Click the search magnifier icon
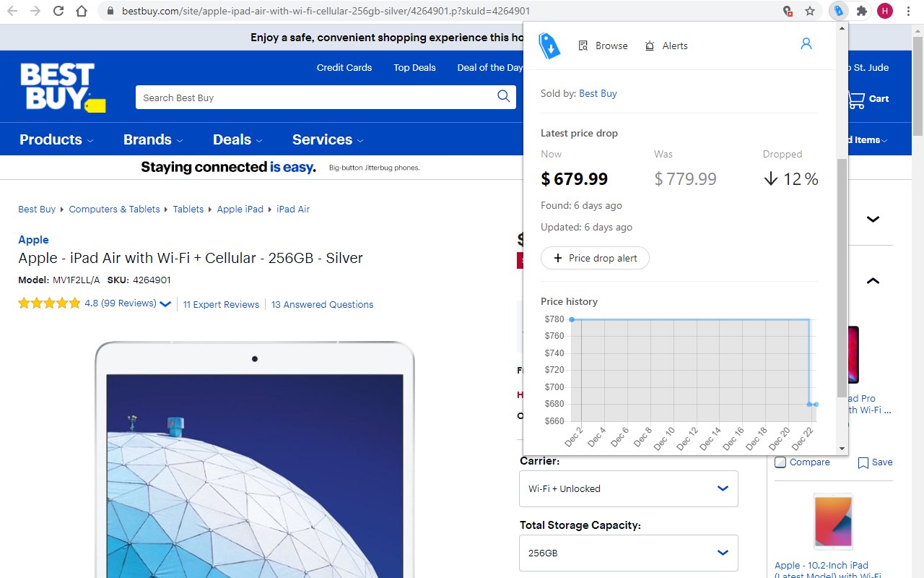 tap(504, 97)
